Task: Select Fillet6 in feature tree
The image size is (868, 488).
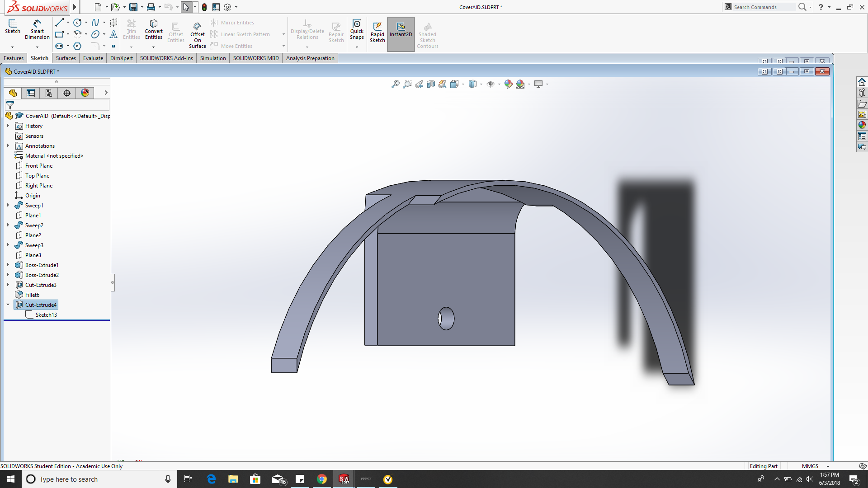Action: click(32, 295)
